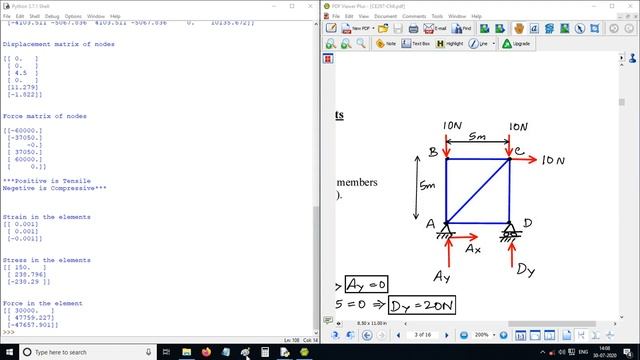Select single page layout icon

click(x=567, y=335)
